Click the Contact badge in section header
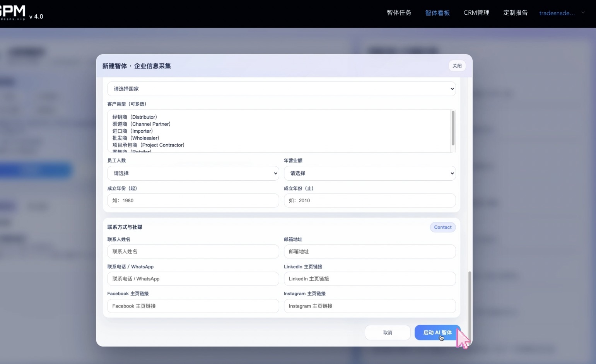 coord(442,227)
